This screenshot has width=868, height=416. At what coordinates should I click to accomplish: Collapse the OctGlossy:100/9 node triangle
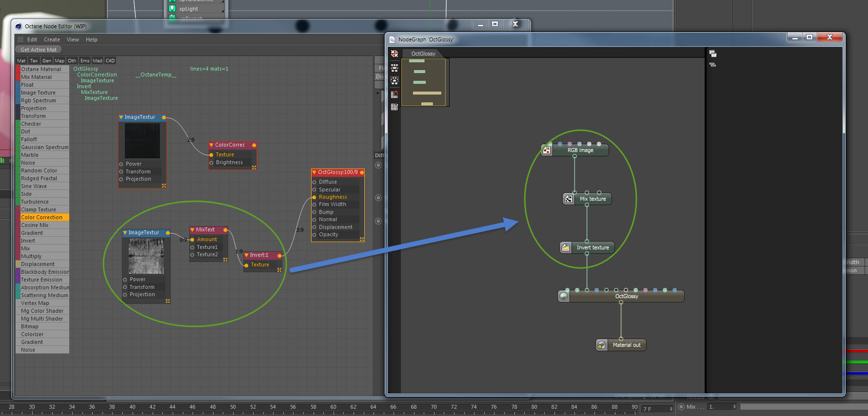point(314,172)
